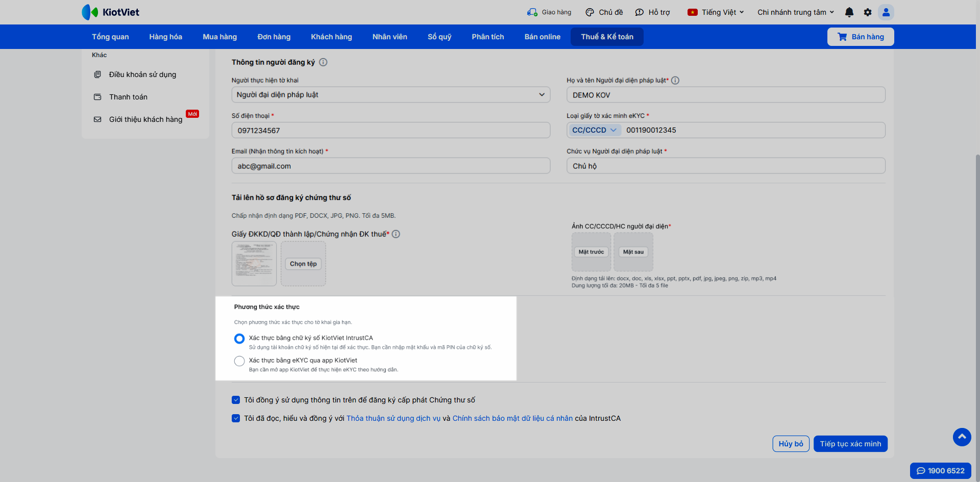Click the Họ và tên field containing DEMO KOV
The width and height of the screenshot is (980, 482).
[x=726, y=95]
